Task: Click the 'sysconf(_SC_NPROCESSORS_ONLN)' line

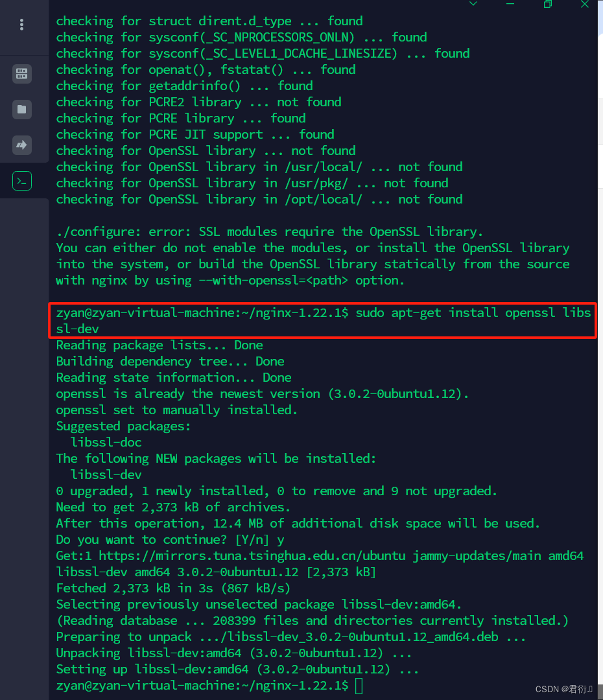Action: point(242,37)
